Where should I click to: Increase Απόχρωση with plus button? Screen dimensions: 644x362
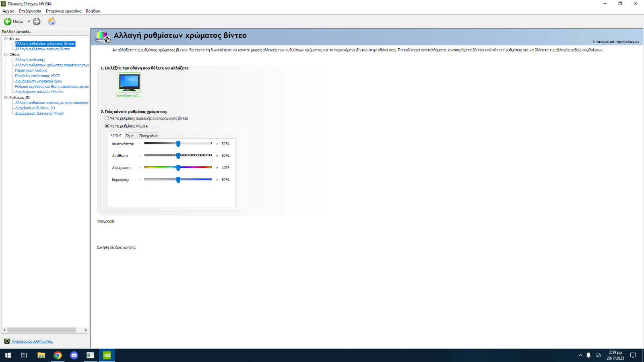[217, 168]
